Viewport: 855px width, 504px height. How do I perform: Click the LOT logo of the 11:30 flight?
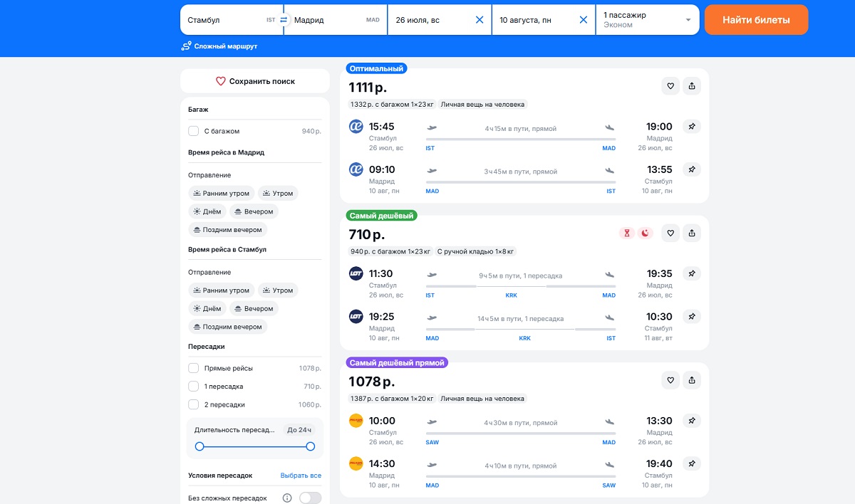click(356, 273)
